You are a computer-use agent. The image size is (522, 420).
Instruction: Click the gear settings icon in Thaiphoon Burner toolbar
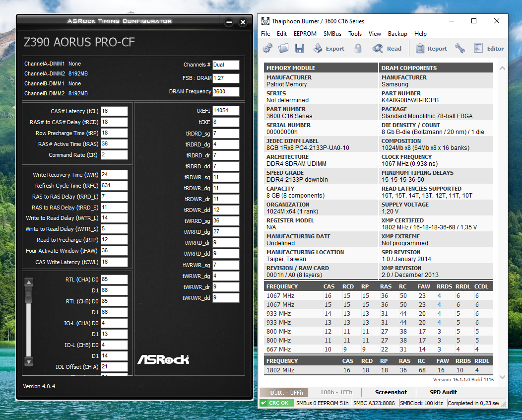point(267,49)
